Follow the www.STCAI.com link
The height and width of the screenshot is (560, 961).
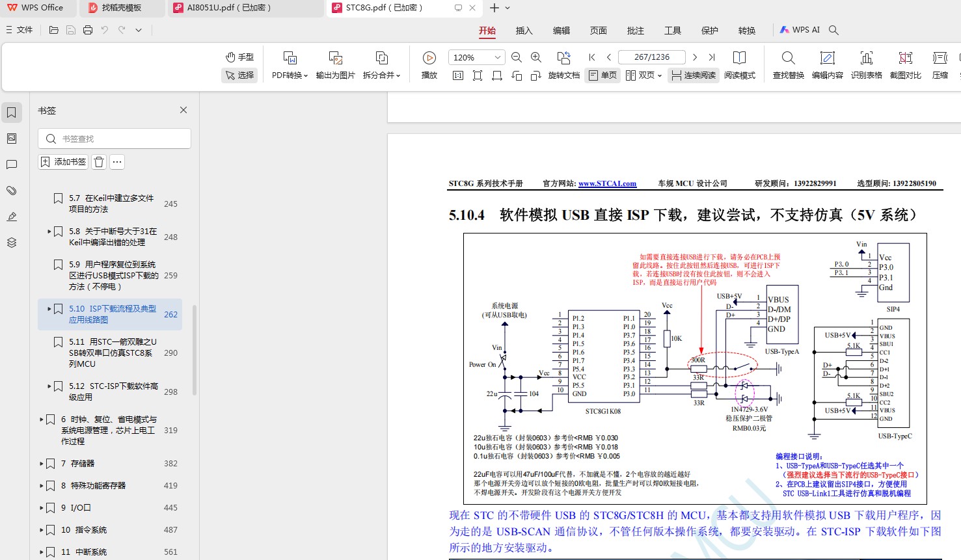607,184
